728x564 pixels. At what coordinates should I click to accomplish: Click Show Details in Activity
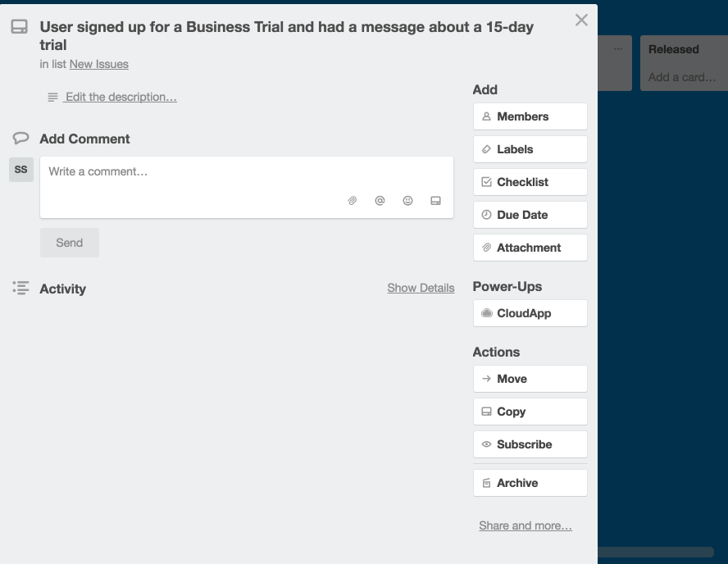[421, 288]
